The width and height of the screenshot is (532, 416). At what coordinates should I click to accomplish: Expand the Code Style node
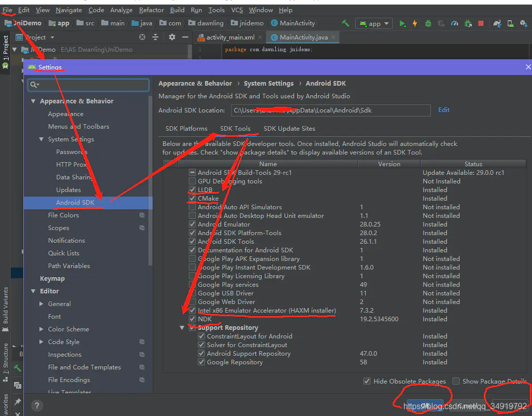point(42,342)
